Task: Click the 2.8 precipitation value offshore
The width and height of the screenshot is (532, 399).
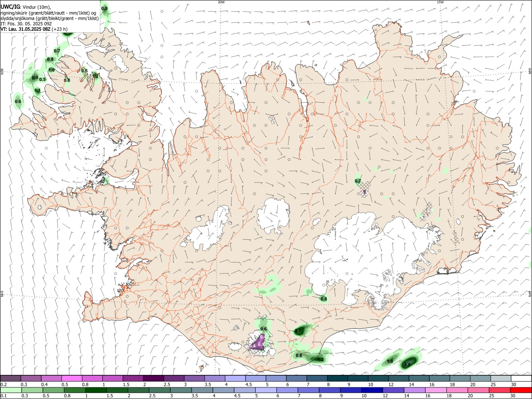Action: pos(407,365)
